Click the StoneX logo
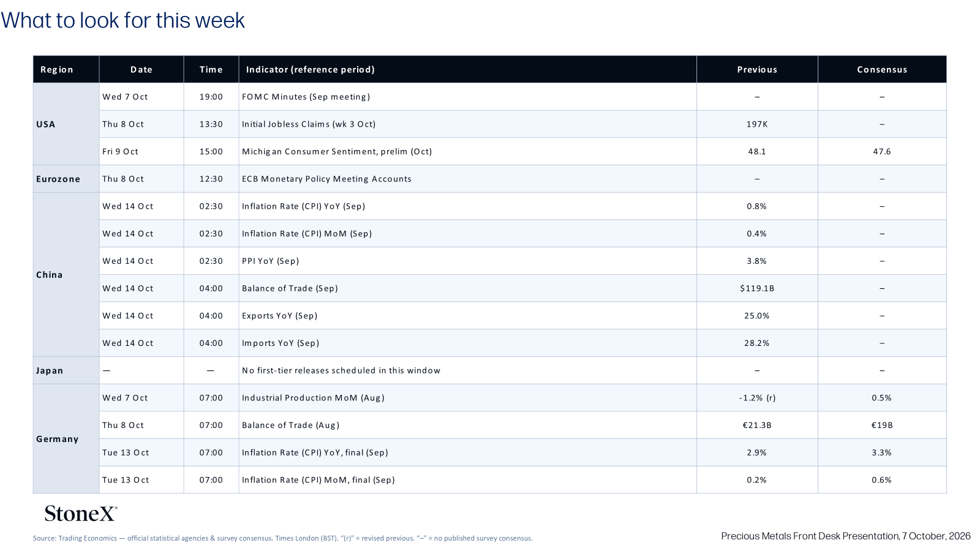The height and width of the screenshot is (551, 980). coord(80,513)
